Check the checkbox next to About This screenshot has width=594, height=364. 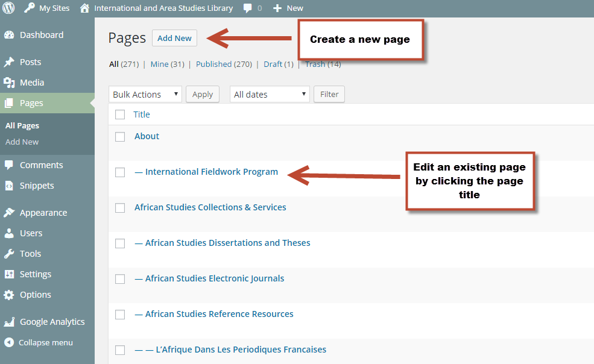pyautogui.click(x=119, y=136)
